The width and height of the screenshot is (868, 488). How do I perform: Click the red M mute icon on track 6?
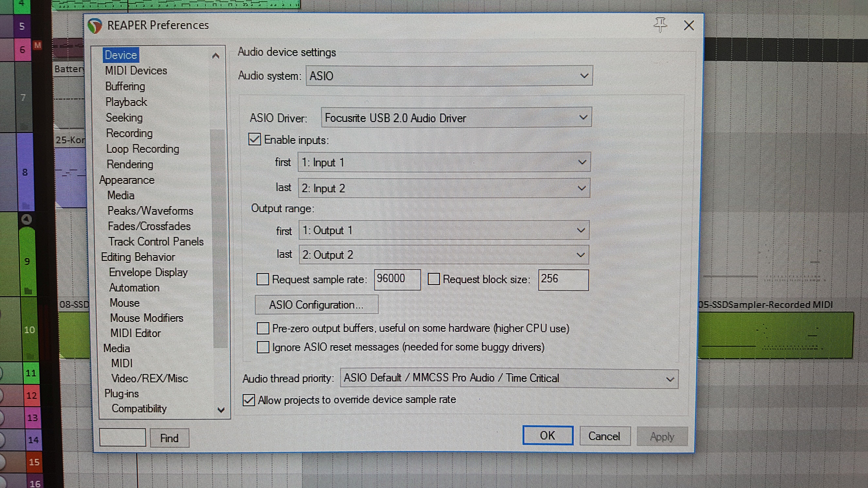click(x=37, y=45)
